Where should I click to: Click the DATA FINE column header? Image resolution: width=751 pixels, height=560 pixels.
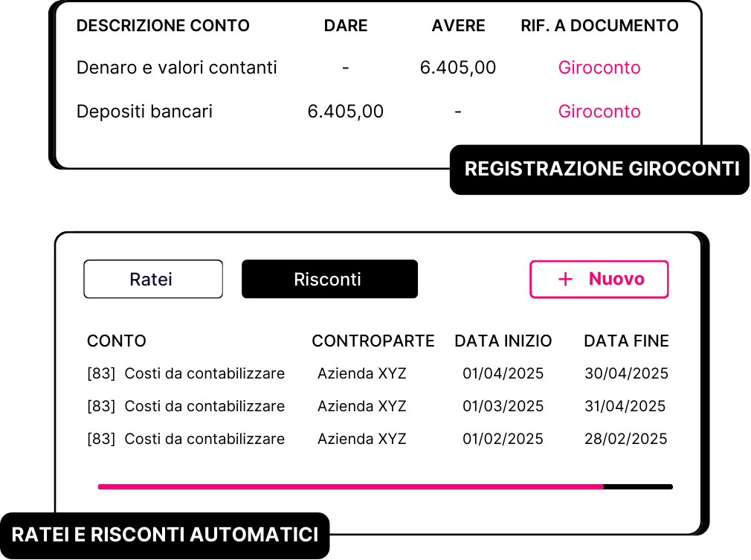(x=626, y=341)
